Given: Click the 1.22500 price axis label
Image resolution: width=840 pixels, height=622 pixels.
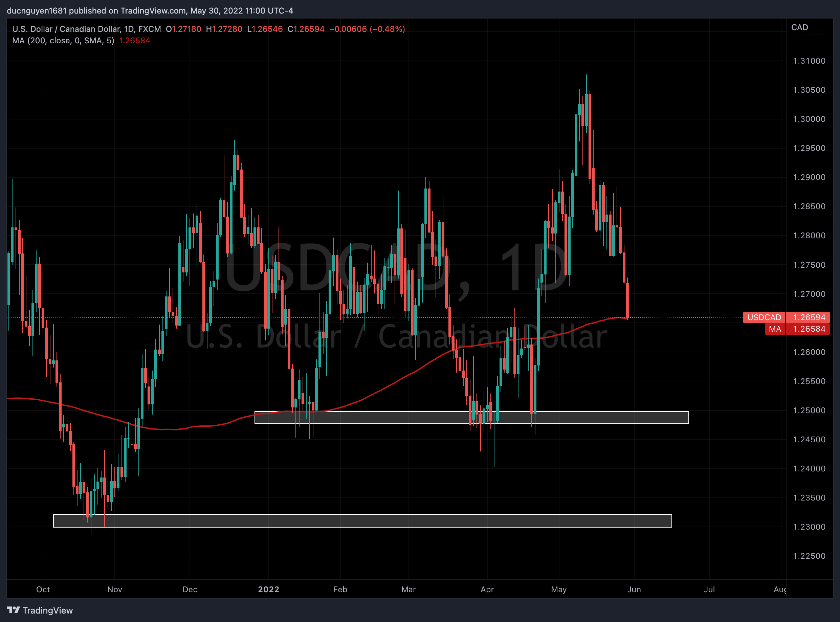Looking at the screenshot, I should click(x=809, y=556).
